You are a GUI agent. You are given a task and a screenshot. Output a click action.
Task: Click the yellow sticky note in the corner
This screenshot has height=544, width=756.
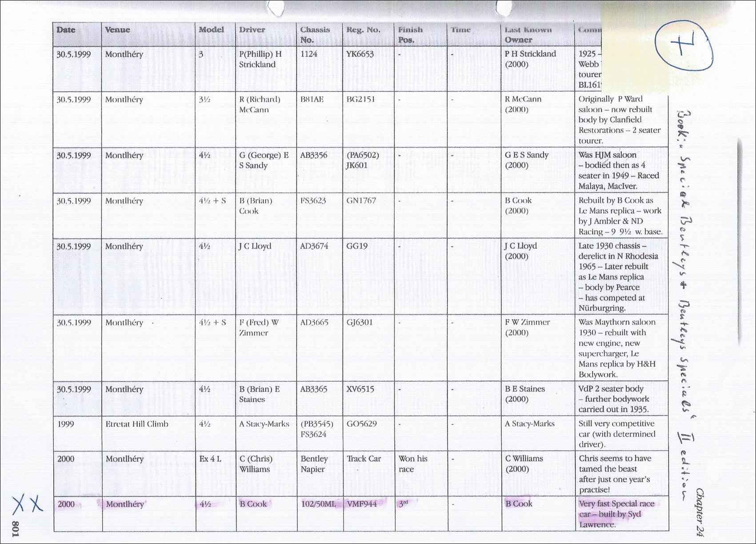pos(631,49)
